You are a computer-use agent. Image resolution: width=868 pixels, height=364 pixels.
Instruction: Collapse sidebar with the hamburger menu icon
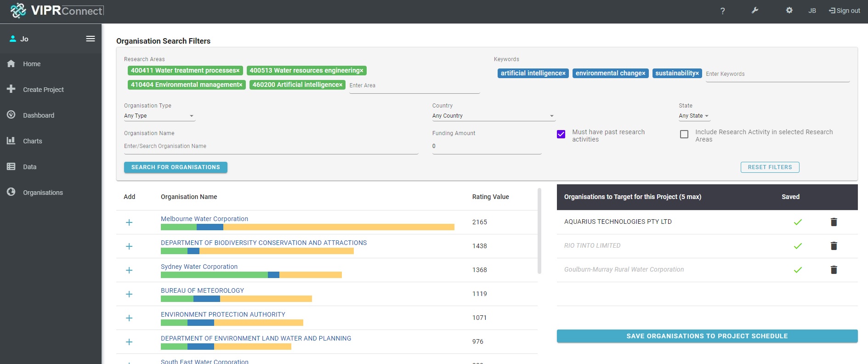click(91, 39)
